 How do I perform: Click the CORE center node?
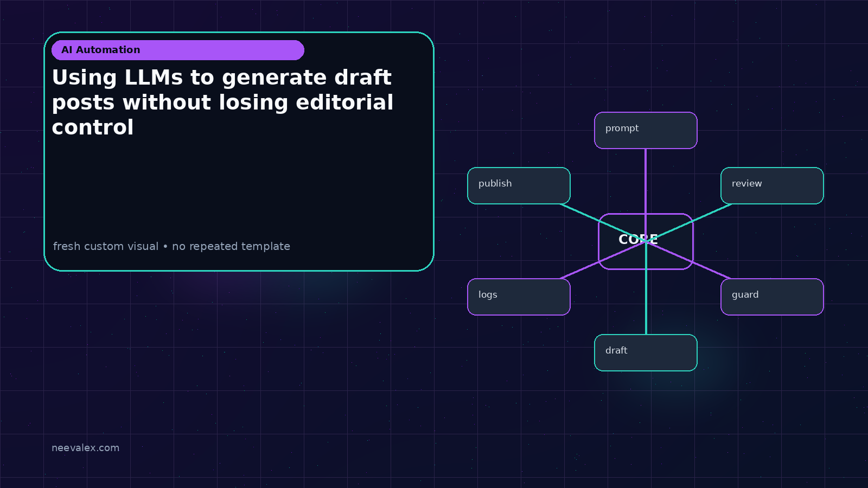(x=646, y=241)
